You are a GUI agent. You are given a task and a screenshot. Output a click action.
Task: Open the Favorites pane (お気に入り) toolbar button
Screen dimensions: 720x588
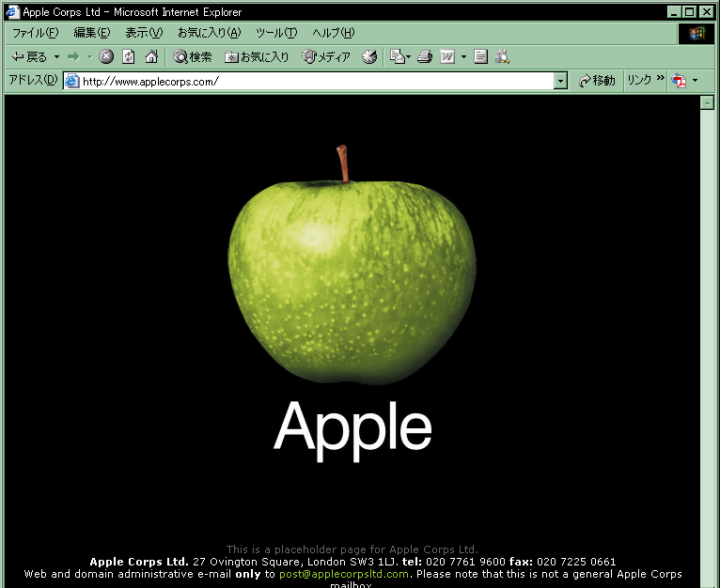(257, 57)
